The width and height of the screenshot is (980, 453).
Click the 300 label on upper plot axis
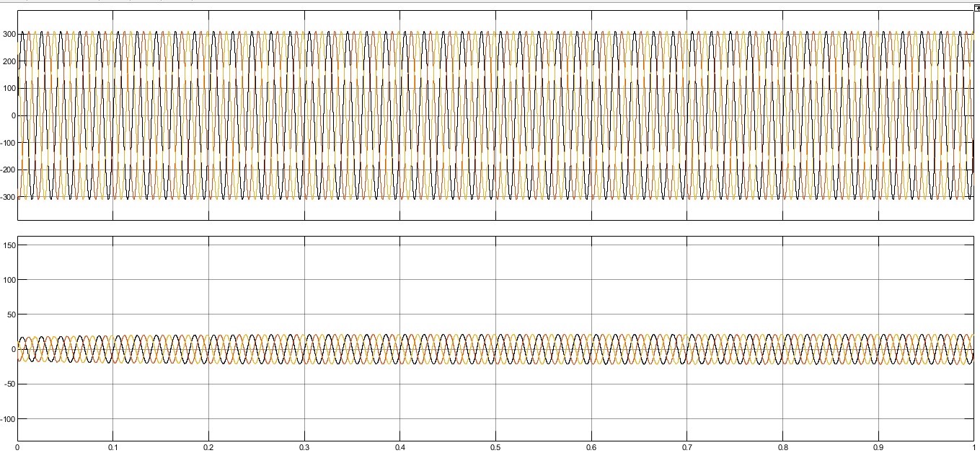[9, 34]
